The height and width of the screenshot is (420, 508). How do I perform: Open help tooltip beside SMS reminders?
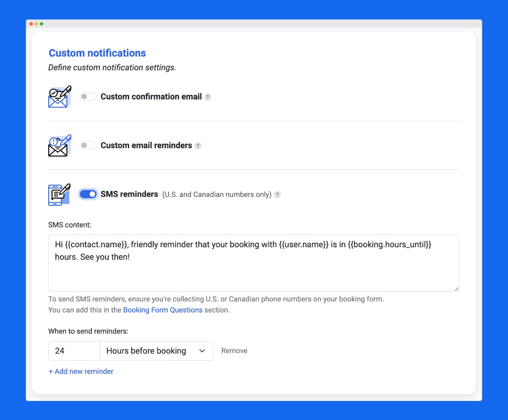pyautogui.click(x=277, y=195)
